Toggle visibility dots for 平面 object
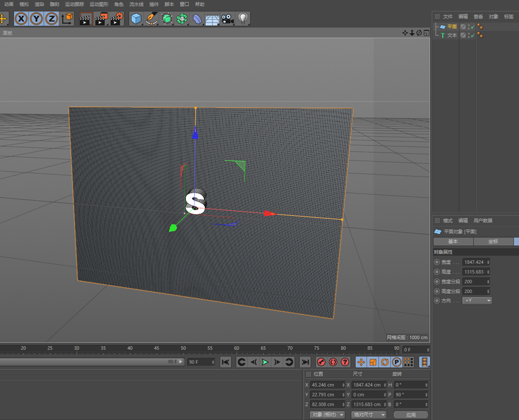519x420 pixels. tap(469, 27)
